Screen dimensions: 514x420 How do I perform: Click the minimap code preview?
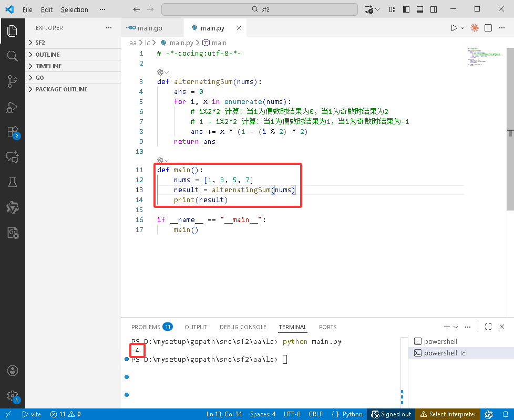click(x=485, y=57)
